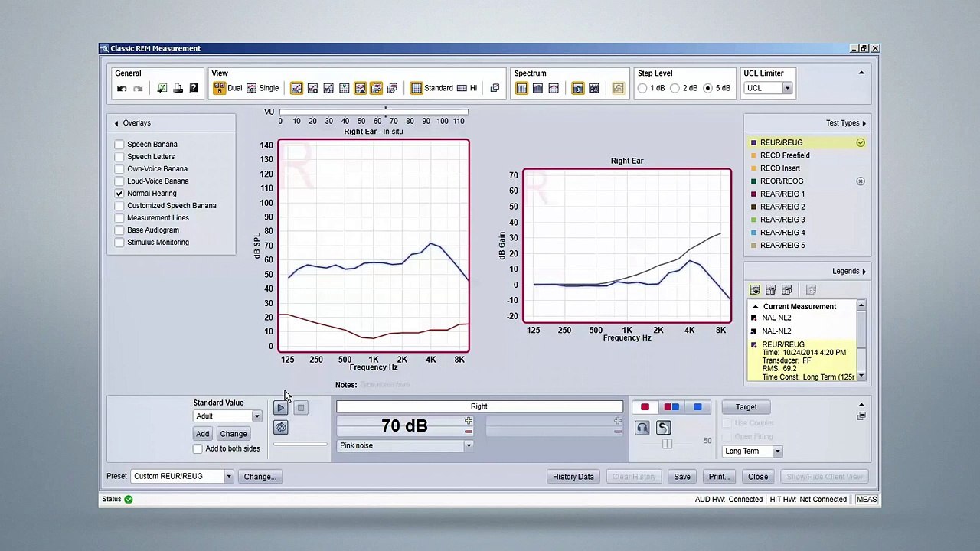The height and width of the screenshot is (551, 980).
Task: Click the Undo arrow in General
Action: [122, 89]
